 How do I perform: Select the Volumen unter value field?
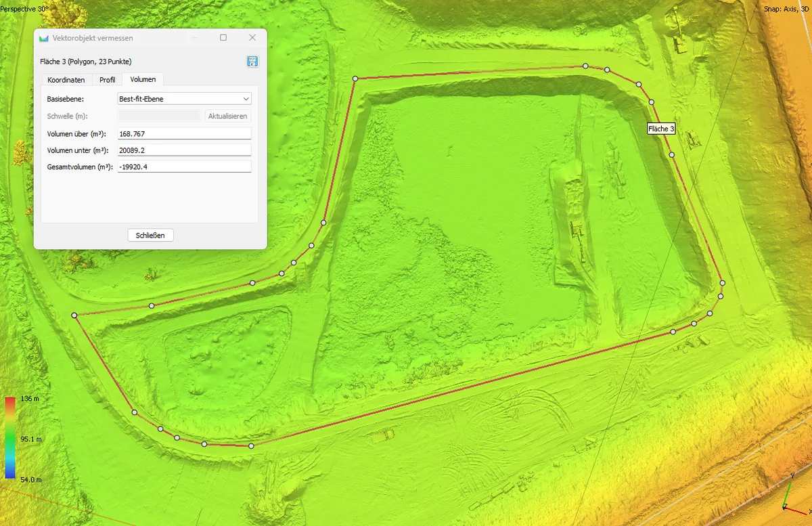coord(184,150)
